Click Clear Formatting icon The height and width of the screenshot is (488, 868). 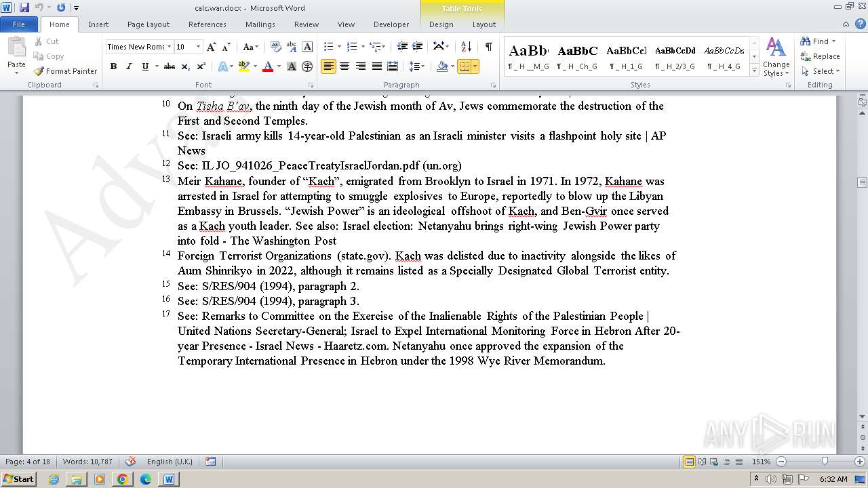[276, 47]
